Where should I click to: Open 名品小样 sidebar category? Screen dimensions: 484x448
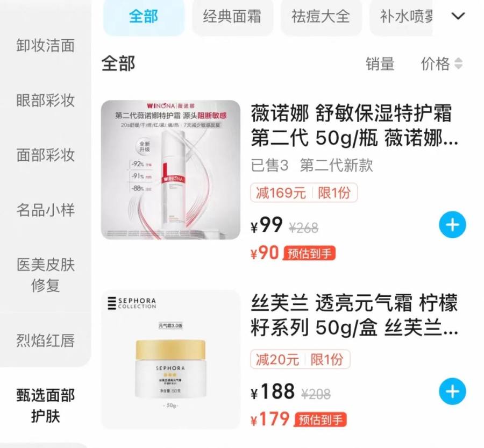(x=45, y=210)
